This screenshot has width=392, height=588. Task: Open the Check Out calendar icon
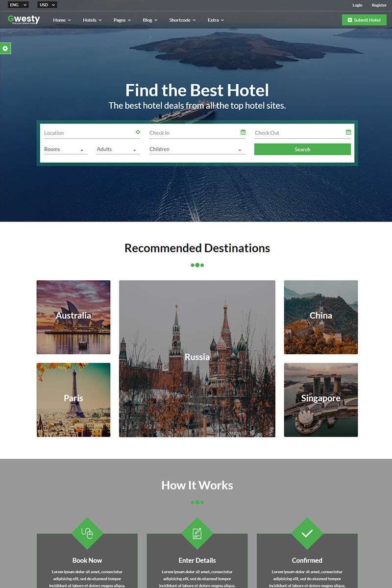coord(348,131)
